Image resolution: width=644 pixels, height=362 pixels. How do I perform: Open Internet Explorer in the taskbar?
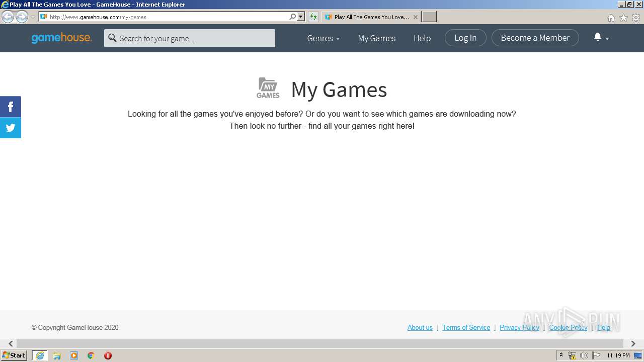(40, 355)
